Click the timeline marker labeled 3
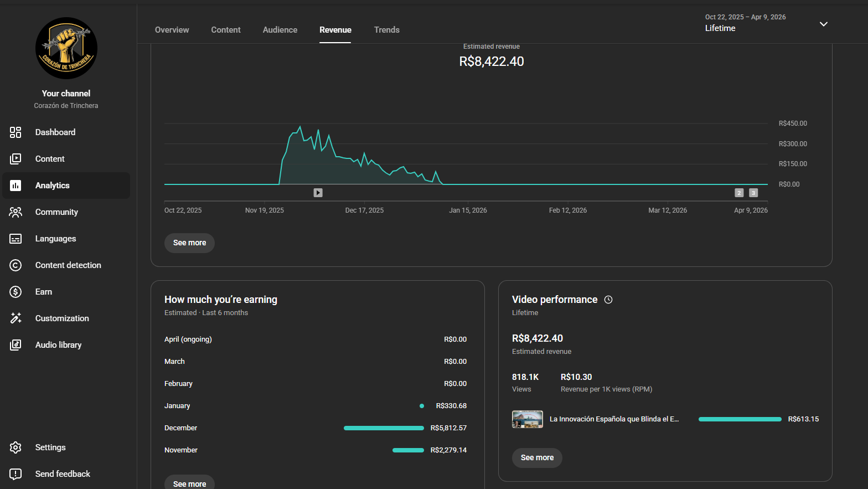The image size is (868, 489). (753, 193)
